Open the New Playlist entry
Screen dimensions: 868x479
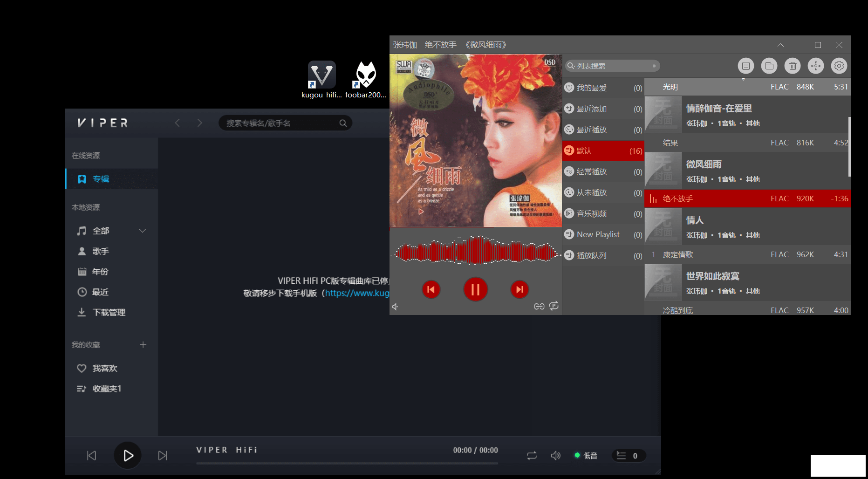(603, 234)
